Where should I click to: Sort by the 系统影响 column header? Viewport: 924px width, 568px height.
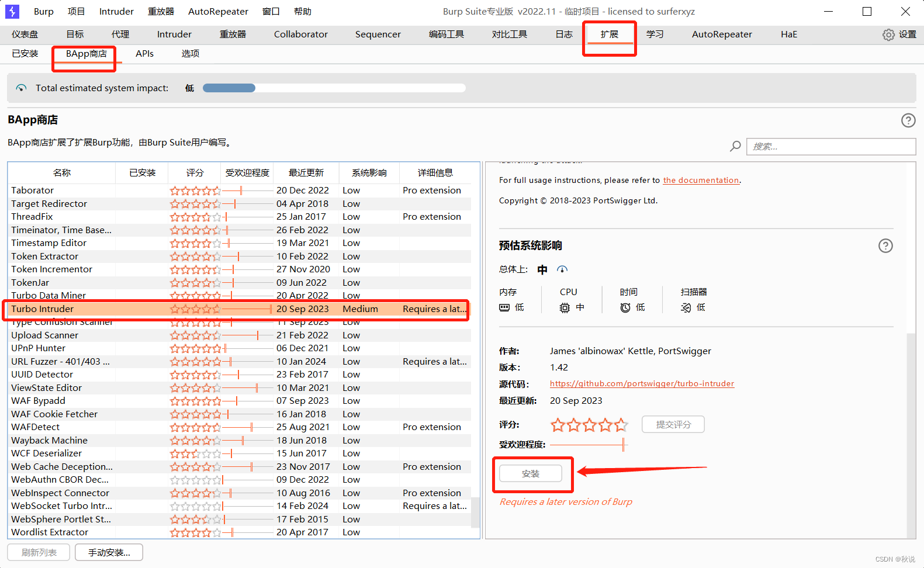(x=369, y=172)
